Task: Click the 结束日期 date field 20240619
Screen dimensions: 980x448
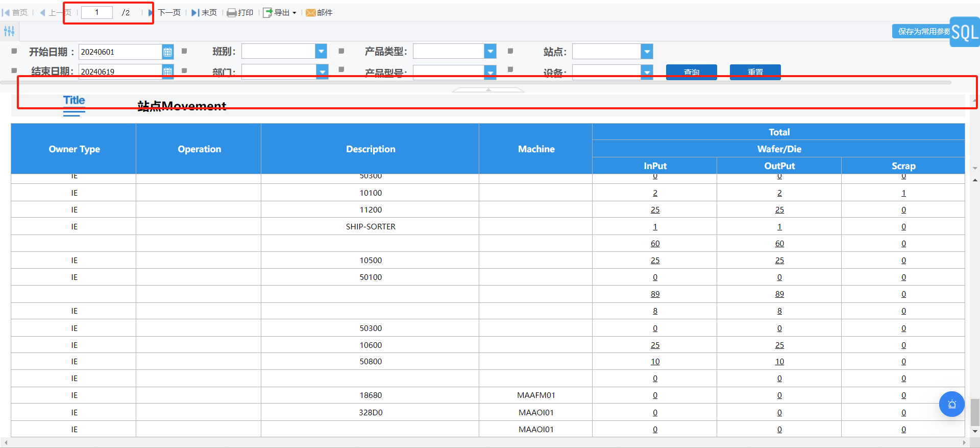Action: point(120,72)
